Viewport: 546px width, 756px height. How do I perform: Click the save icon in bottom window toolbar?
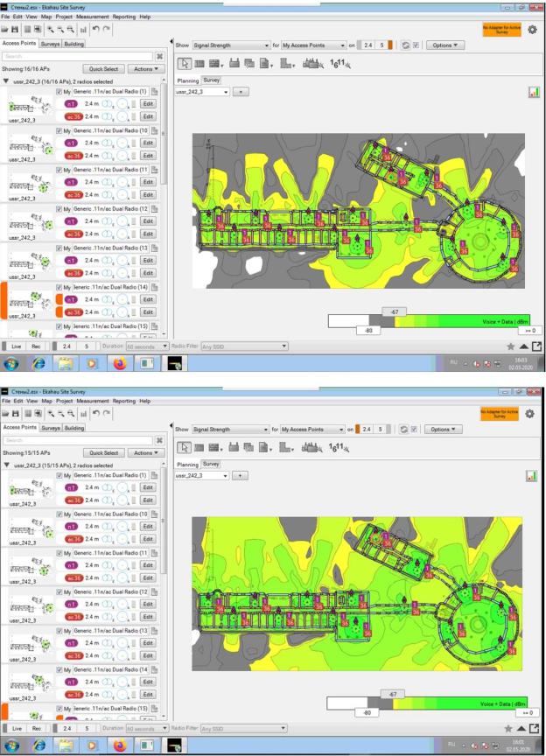15,413
